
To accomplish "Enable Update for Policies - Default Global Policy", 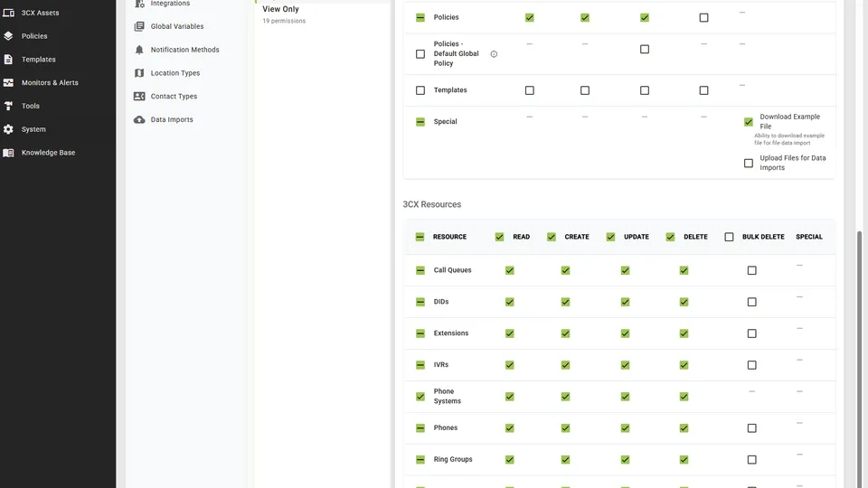I will 645,49.
